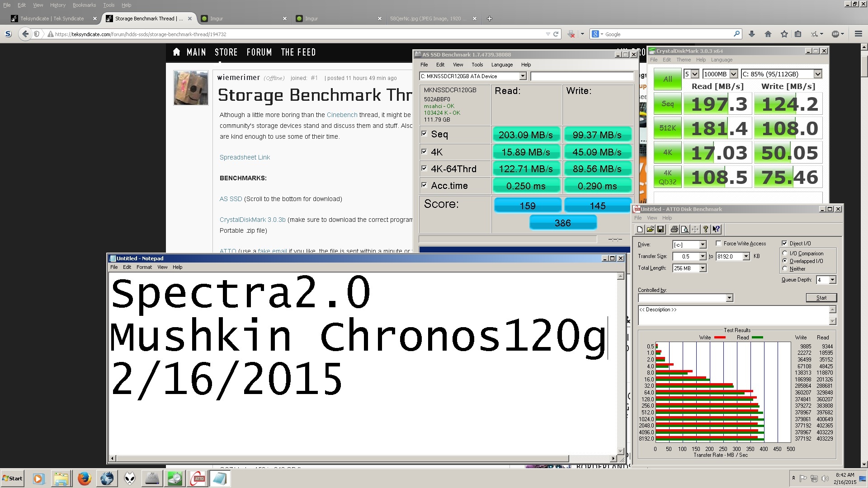Bookmark page with star icon
Screen dimensions: 868x488
(784, 34)
